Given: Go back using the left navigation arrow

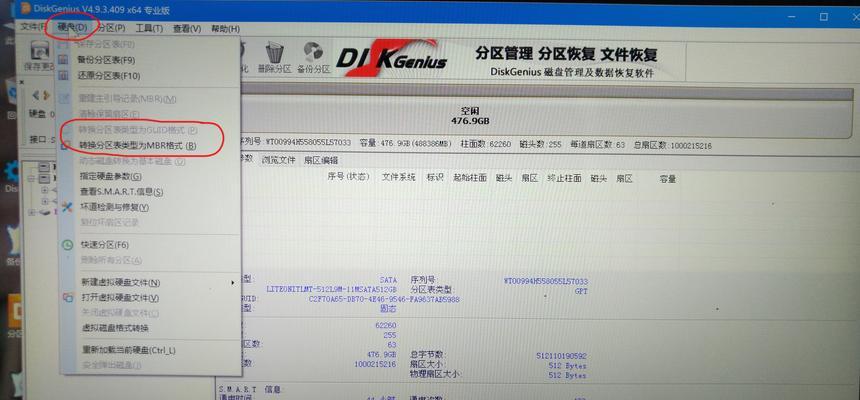Looking at the screenshot, I should click(36, 95).
